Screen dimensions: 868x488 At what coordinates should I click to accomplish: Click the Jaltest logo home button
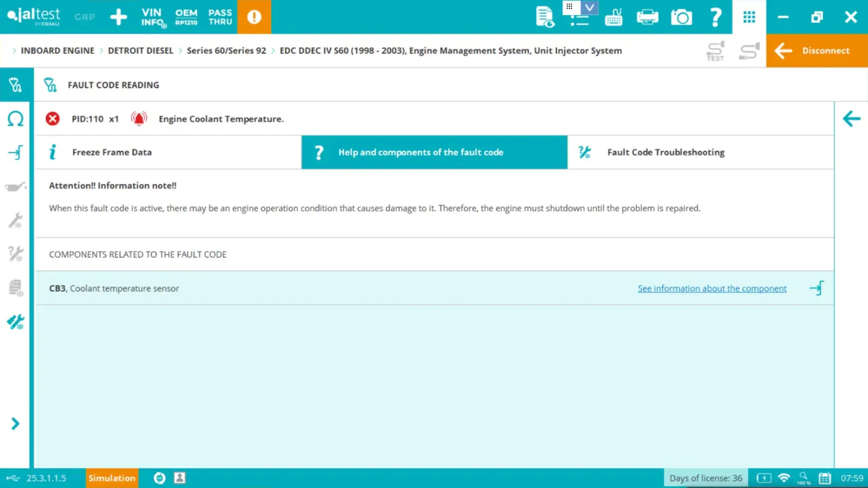click(34, 16)
